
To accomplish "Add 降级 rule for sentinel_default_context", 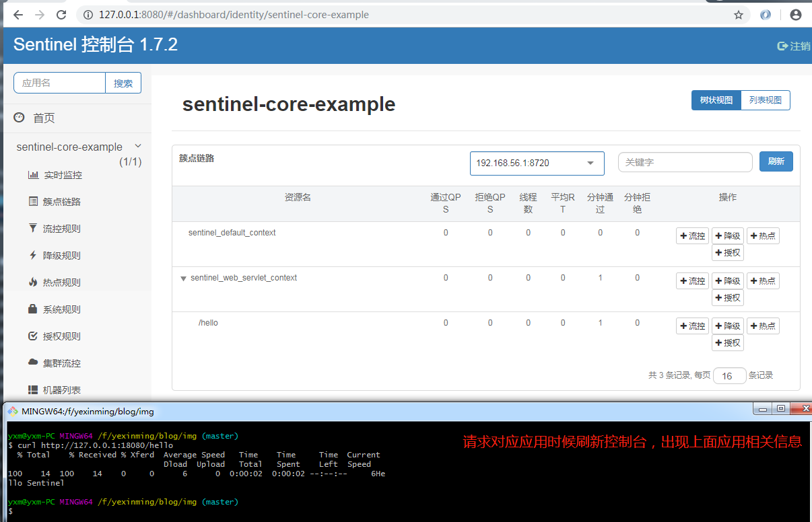I will coord(728,236).
